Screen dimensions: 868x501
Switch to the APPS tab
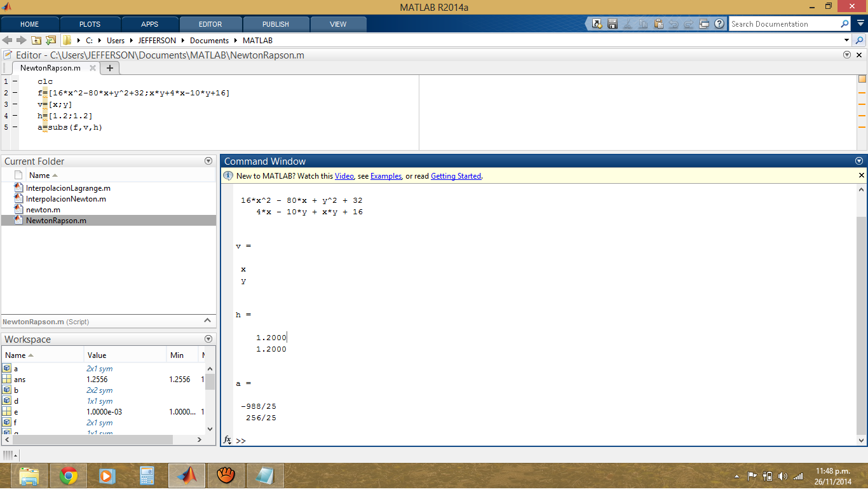click(150, 24)
